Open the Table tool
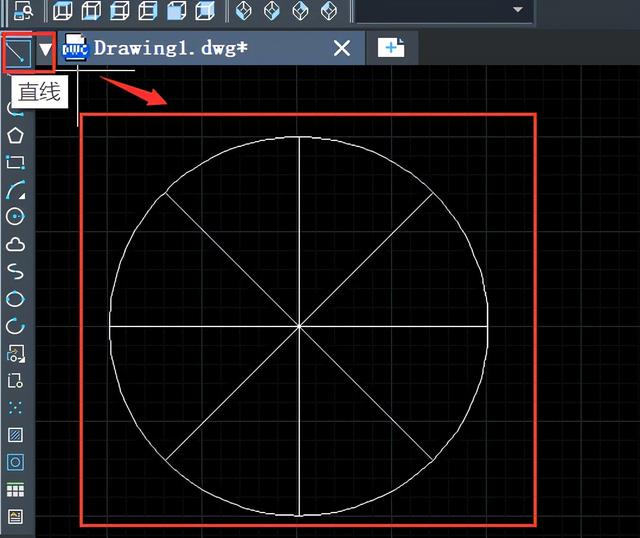The height and width of the screenshot is (538, 640). coord(16,489)
